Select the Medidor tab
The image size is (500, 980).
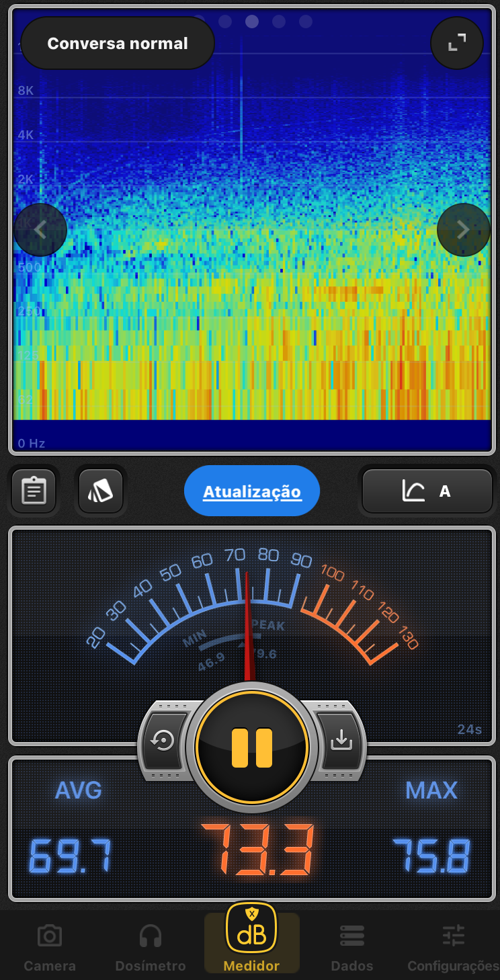(251, 938)
